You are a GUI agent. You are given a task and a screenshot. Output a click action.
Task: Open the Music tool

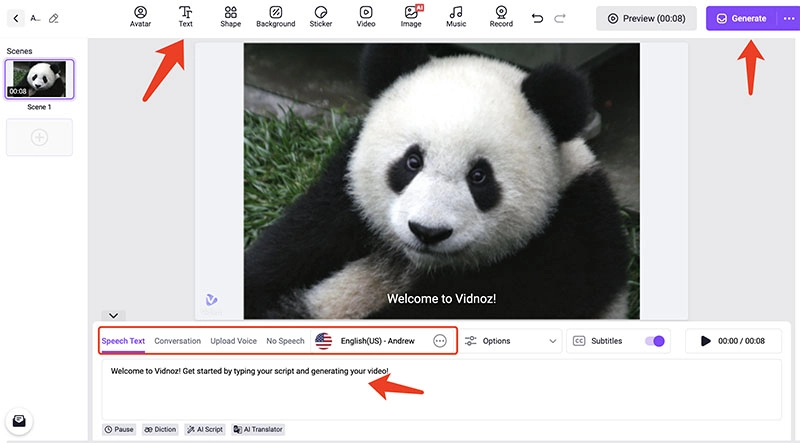(456, 16)
